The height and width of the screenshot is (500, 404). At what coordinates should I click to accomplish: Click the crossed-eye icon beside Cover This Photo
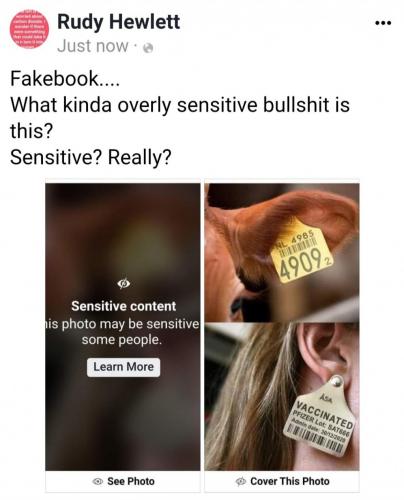click(x=240, y=481)
